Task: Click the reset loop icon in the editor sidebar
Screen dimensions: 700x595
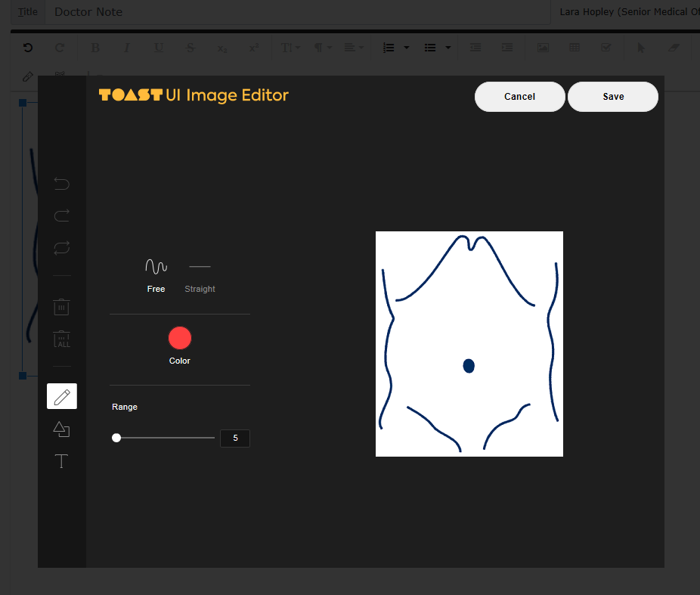Action: [62, 247]
